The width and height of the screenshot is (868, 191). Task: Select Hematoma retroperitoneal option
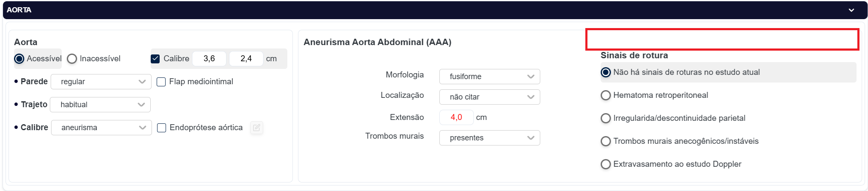pos(605,95)
